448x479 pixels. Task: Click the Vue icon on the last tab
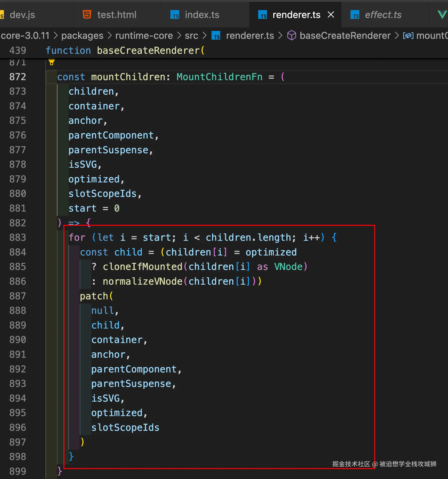point(442,14)
